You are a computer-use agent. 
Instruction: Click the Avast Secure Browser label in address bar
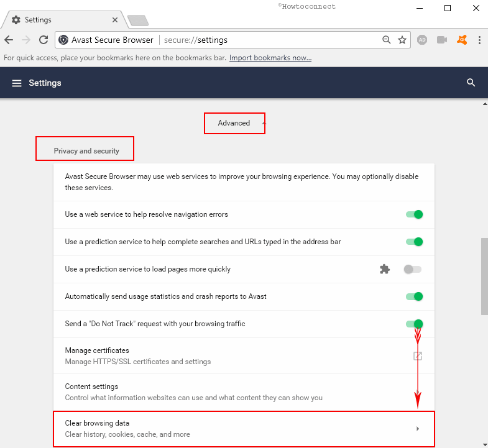click(113, 40)
